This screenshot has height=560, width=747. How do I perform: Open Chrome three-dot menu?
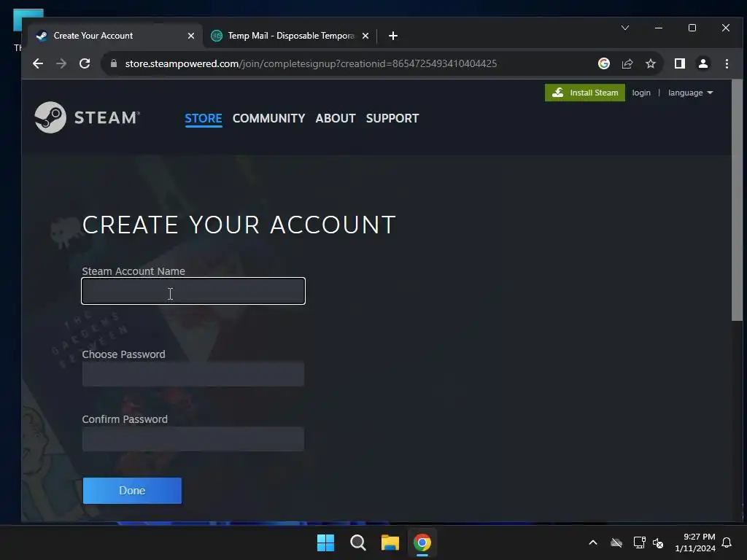(x=727, y=63)
